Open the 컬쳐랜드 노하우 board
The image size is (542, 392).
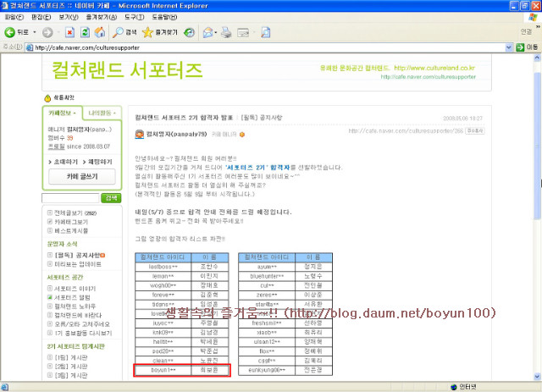point(75,306)
